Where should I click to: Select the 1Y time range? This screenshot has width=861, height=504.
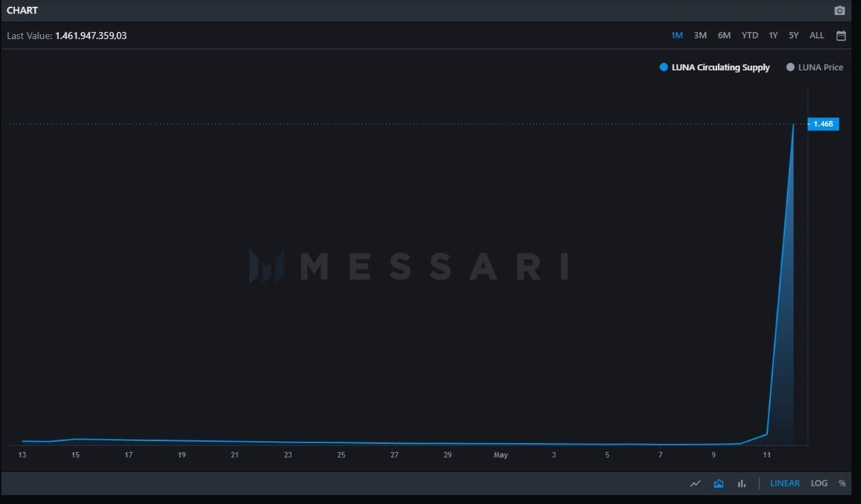coord(773,35)
